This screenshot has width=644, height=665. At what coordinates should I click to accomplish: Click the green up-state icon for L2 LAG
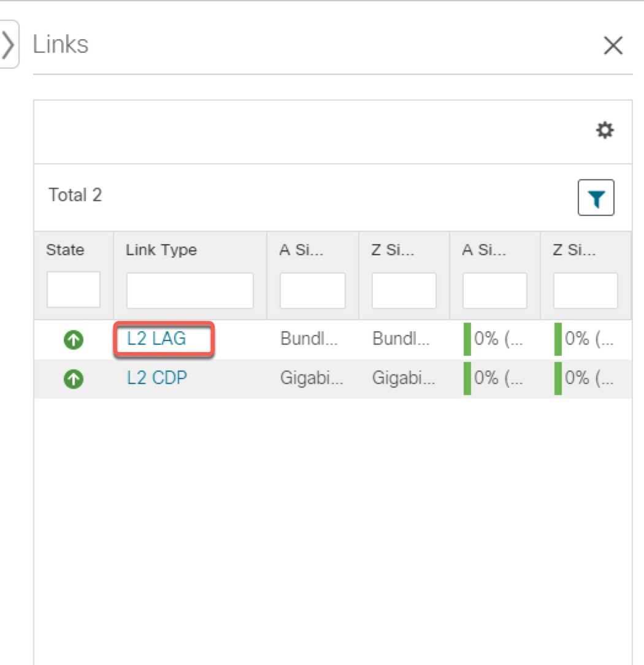pyautogui.click(x=73, y=339)
